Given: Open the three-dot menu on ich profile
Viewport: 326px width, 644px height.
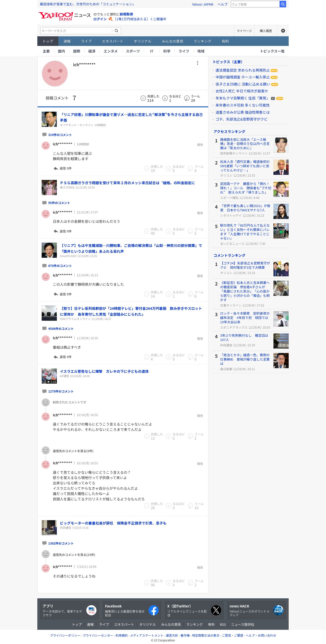Looking at the screenshot, I should coord(197,63).
